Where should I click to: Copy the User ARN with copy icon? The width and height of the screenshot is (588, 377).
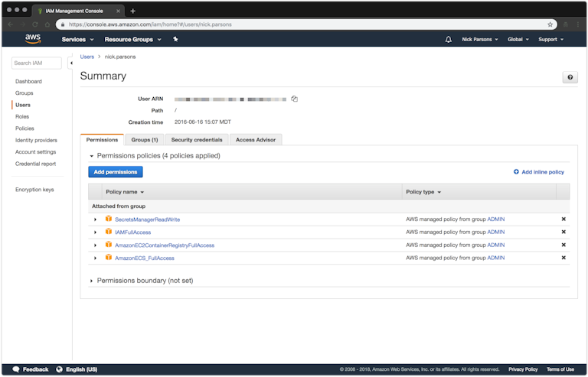coord(294,99)
